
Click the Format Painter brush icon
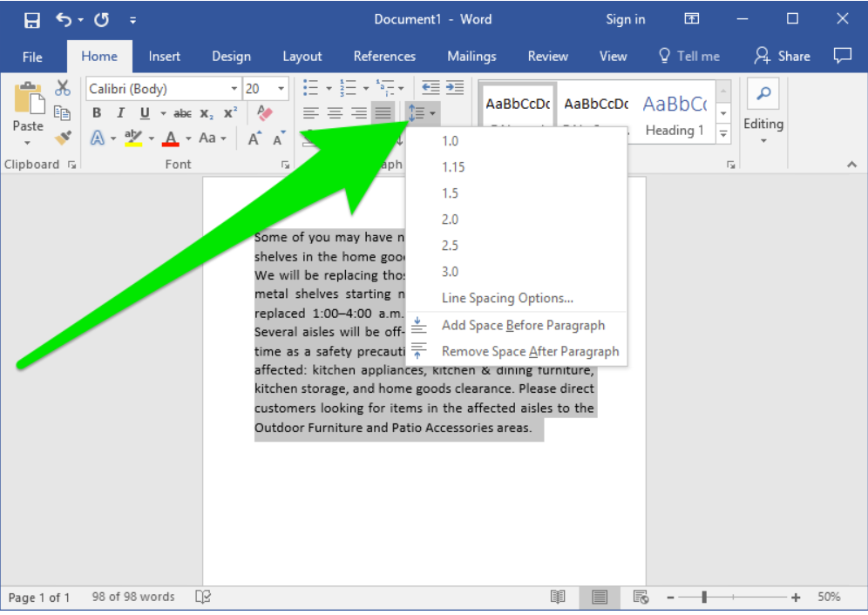coord(63,138)
